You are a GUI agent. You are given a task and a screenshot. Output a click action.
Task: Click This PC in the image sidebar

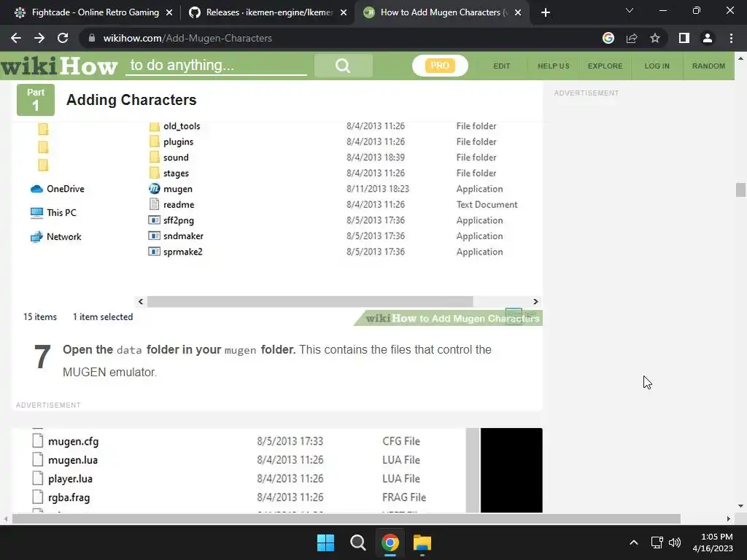(x=53, y=213)
